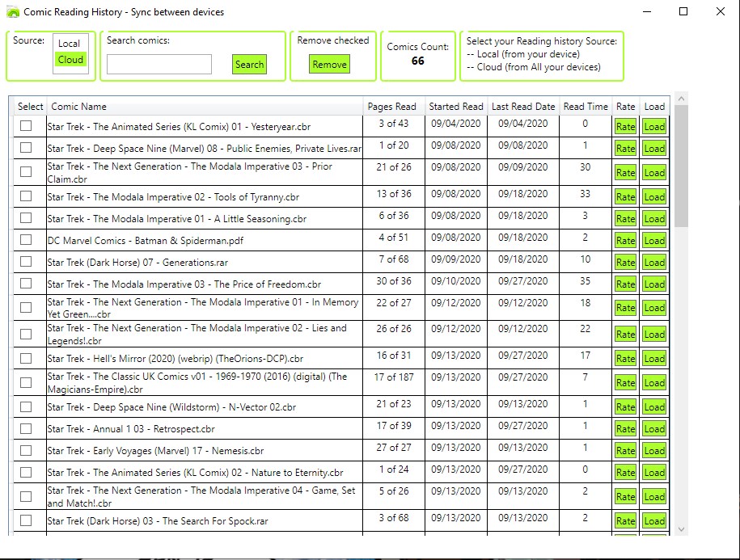740x560 pixels.
Task: Rate Nemesis.cbr comic
Action: tap(625, 451)
